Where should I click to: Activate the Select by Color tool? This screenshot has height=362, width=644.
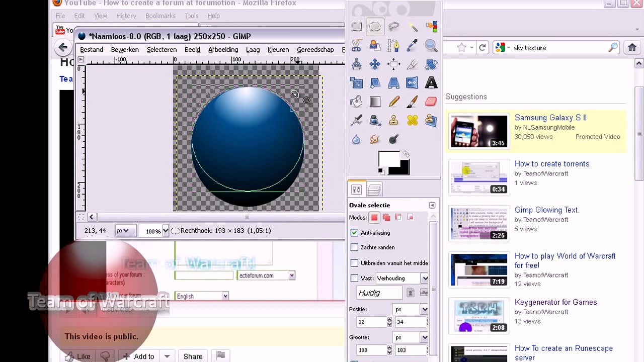431,27
